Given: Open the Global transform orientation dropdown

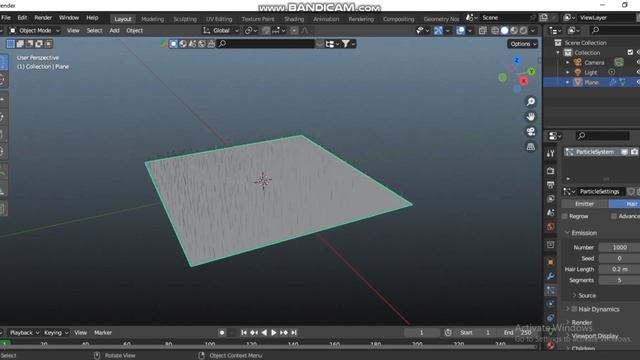Looking at the screenshot, I should point(221,31).
